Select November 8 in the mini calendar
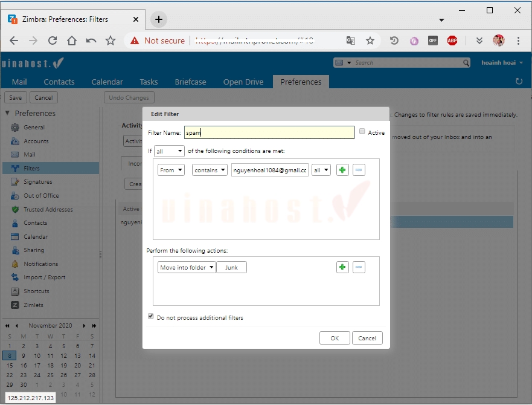532x405 pixels. (x=10, y=355)
